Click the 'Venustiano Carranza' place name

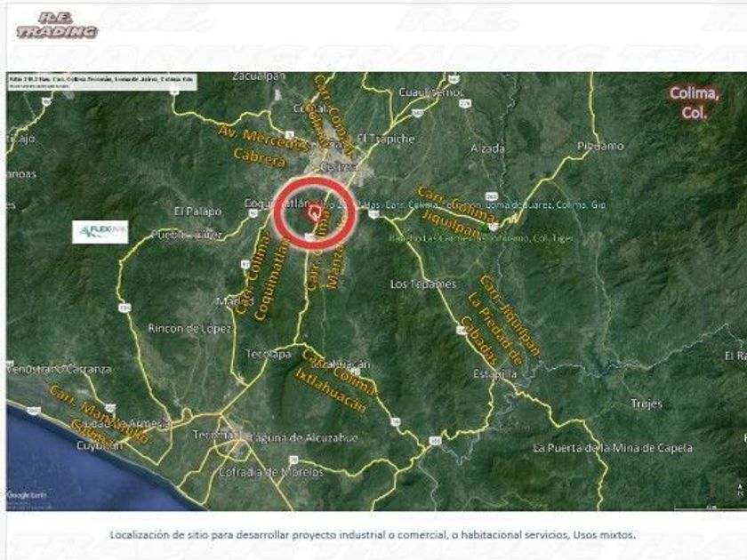click(59, 369)
